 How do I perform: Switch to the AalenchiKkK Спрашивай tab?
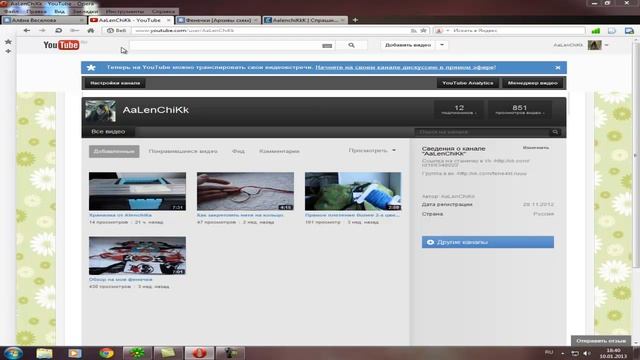tap(305, 20)
